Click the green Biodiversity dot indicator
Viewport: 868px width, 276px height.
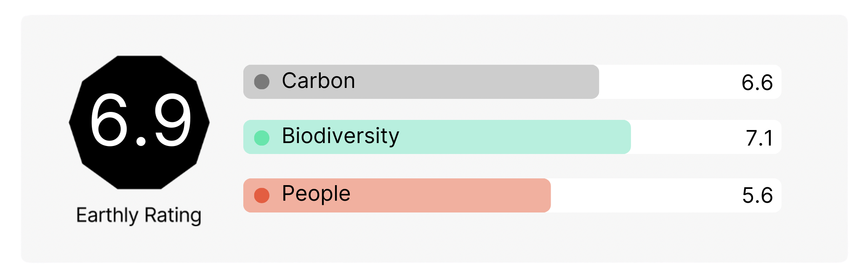pyautogui.click(x=261, y=138)
